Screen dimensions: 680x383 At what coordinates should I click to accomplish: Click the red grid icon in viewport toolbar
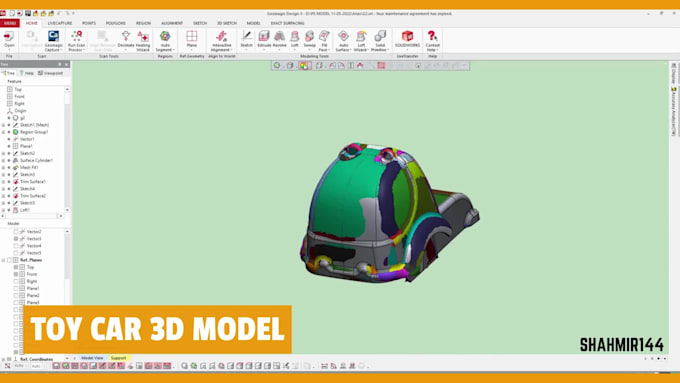click(x=381, y=65)
